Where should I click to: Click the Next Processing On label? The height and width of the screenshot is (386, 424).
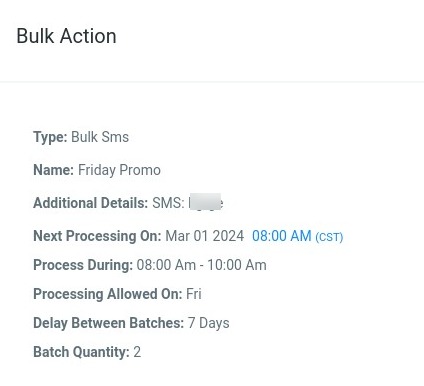pos(97,236)
